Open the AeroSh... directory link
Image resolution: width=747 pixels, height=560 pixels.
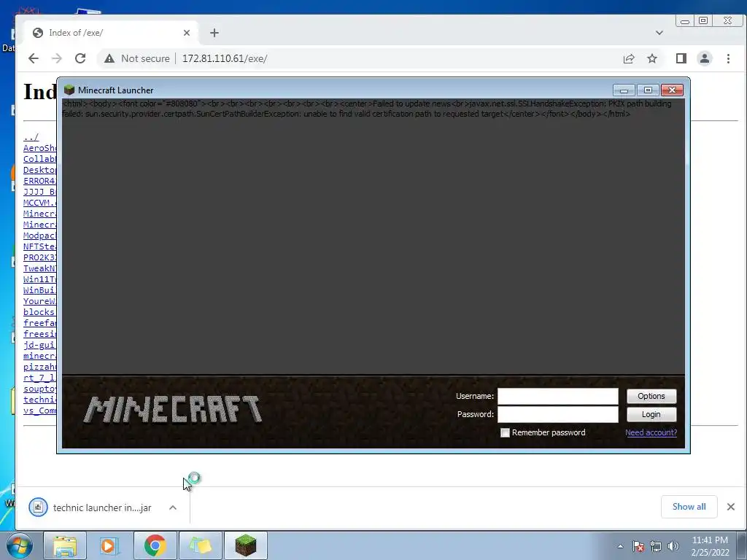pyautogui.click(x=39, y=148)
